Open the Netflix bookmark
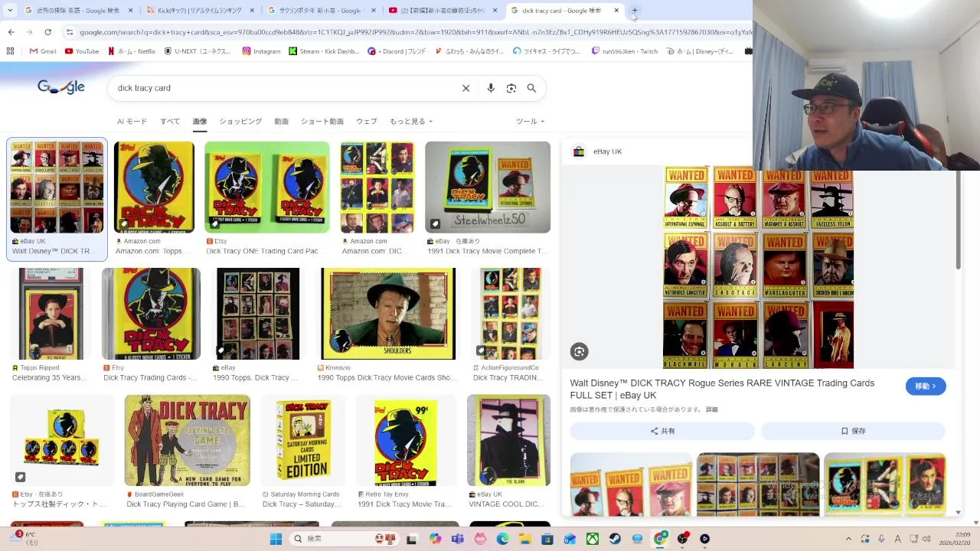Screen dimensions: 980x551 (x=132, y=51)
